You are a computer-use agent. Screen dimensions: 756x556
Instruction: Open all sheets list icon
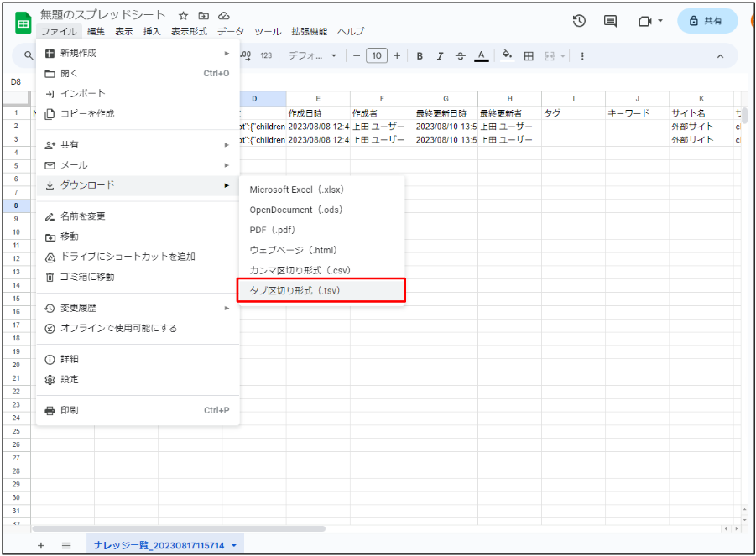pyautogui.click(x=66, y=545)
